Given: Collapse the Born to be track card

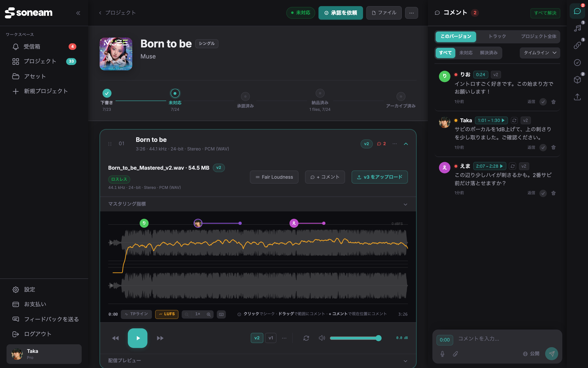Looking at the screenshot, I should tap(406, 144).
